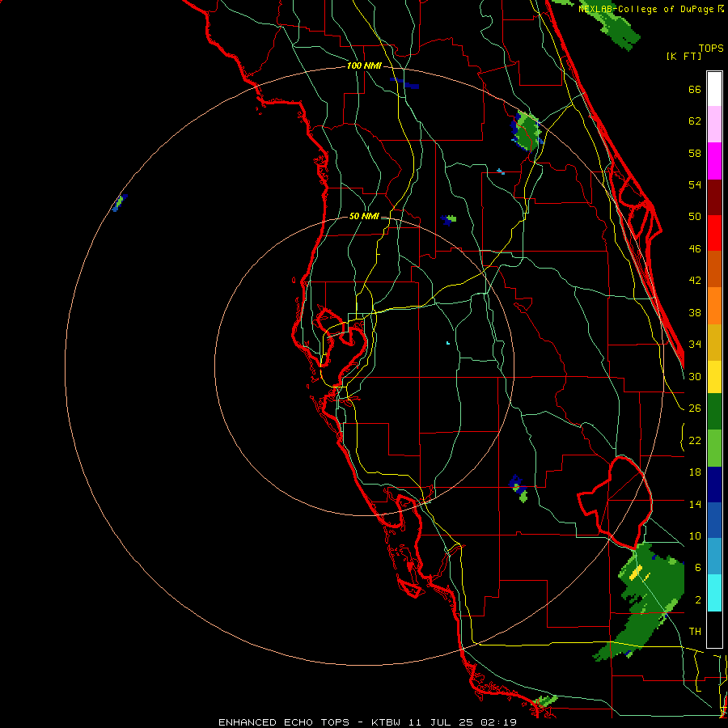The height and width of the screenshot is (728, 728).
Task: Click the legend value '58'
Action: click(695, 153)
